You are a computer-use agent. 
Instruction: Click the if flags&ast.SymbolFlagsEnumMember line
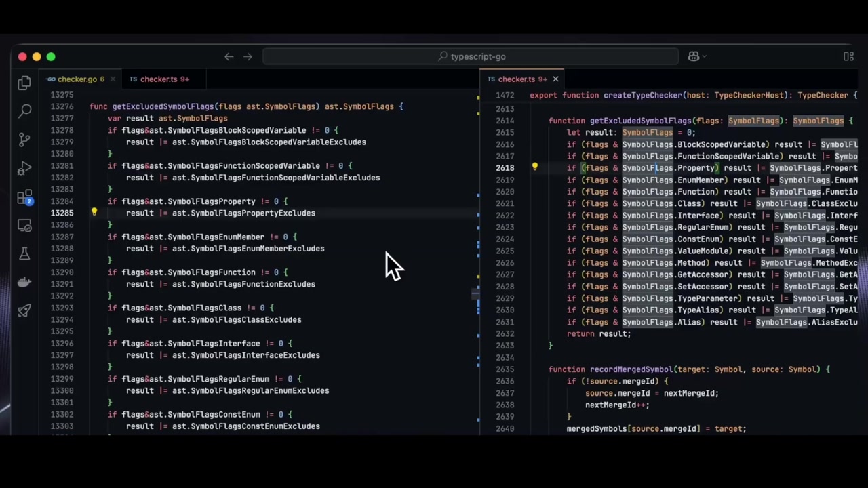click(202, 237)
